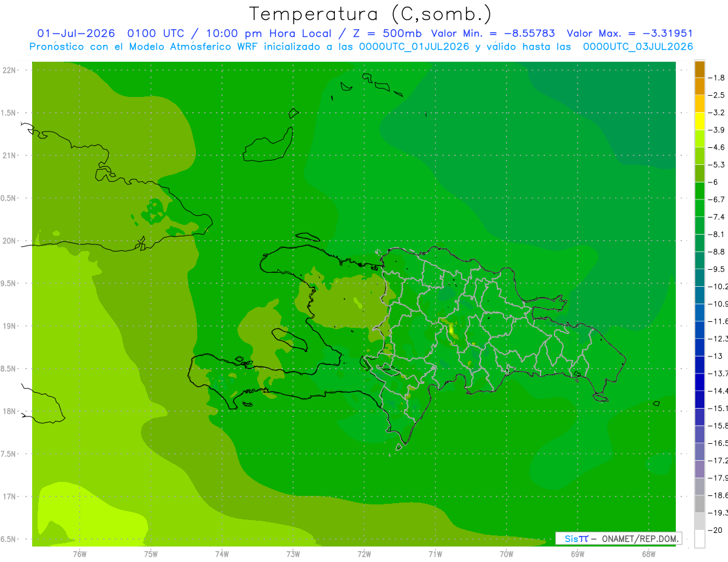The height and width of the screenshot is (562, 728).
Task: Click the 75W longitude label
Action: tap(150, 554)
